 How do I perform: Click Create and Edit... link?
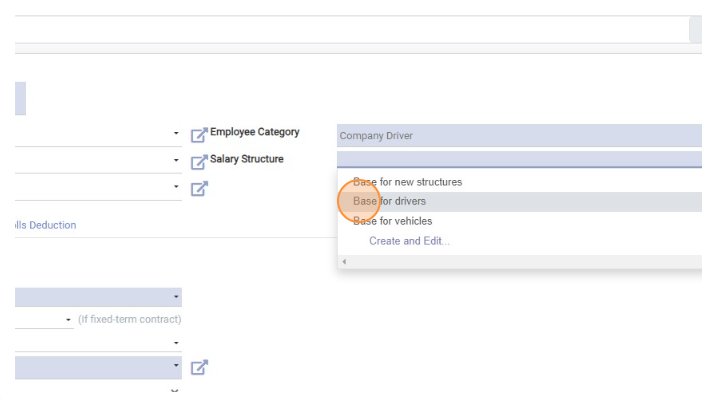point(409,241)
